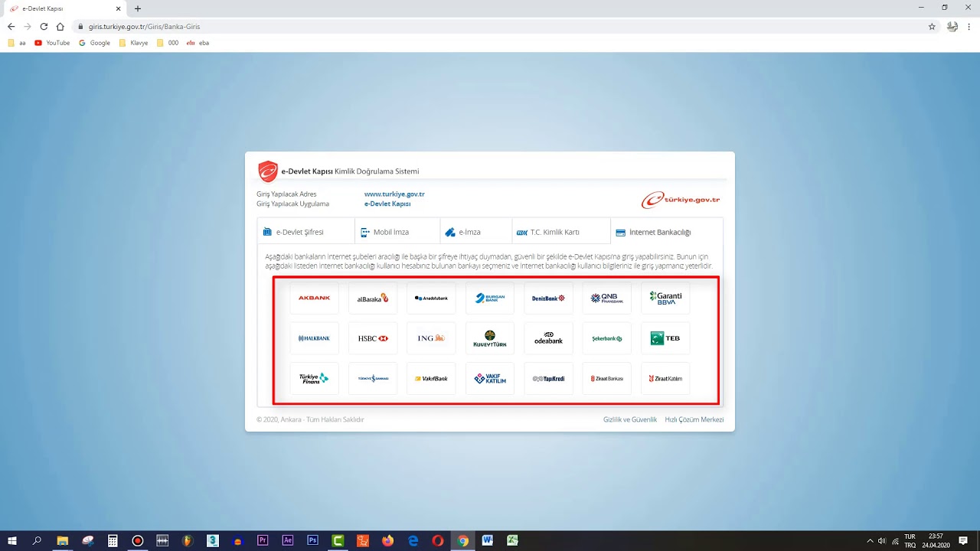Open Opera browser from taskbar
Viewport: 980px width, 551px height.
(437, 540)
